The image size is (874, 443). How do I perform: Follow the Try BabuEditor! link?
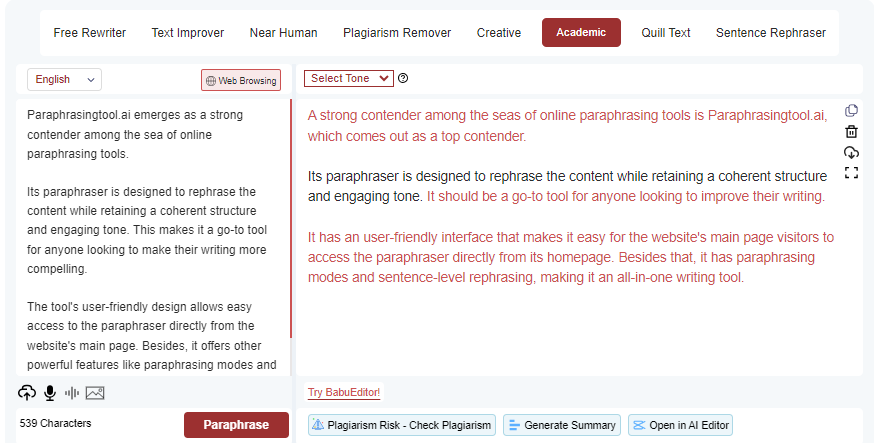point(344,392)
